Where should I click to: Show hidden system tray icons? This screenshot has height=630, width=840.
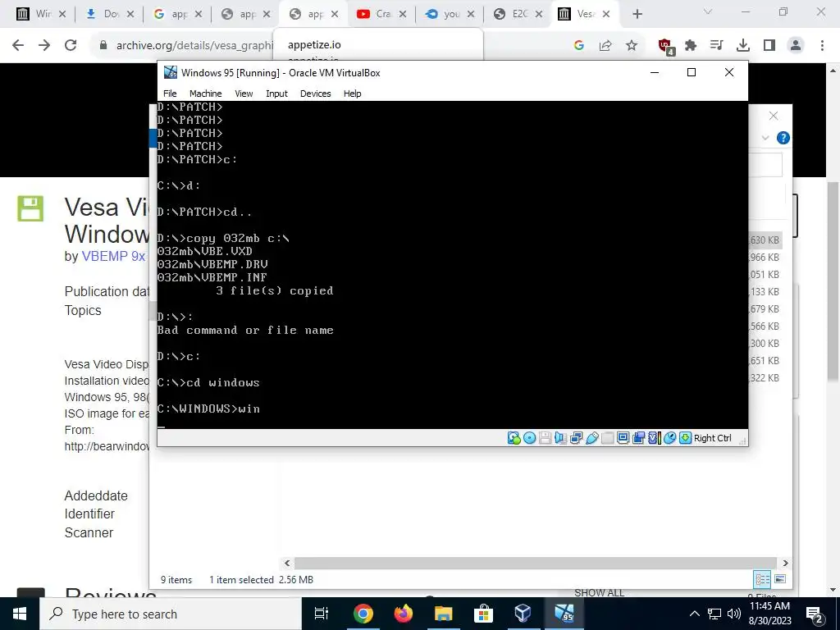click(x=694, y=614)
